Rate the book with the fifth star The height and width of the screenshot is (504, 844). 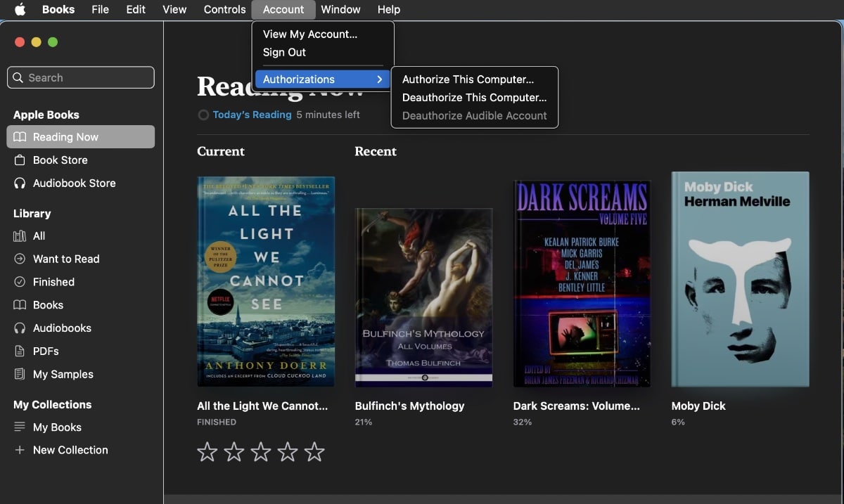coord(314,452)
